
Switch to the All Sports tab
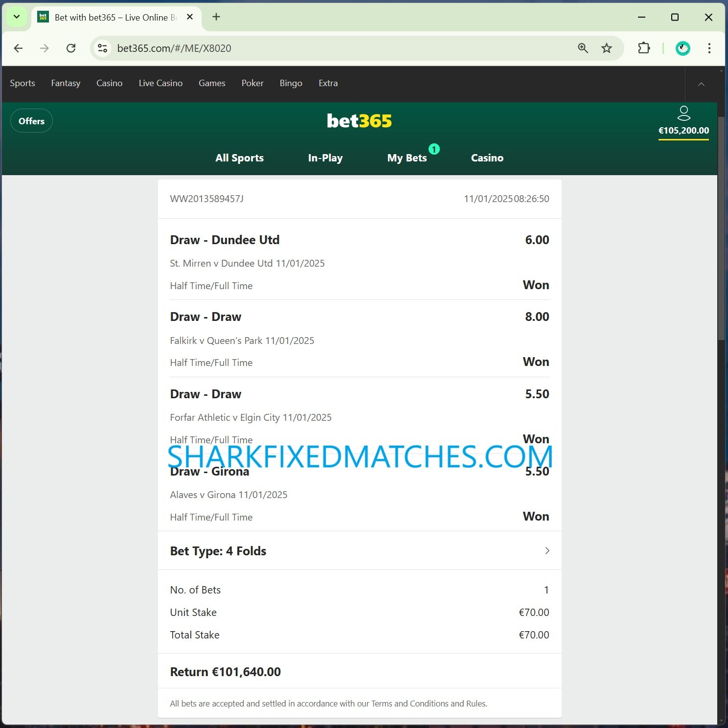pos(239,158)
